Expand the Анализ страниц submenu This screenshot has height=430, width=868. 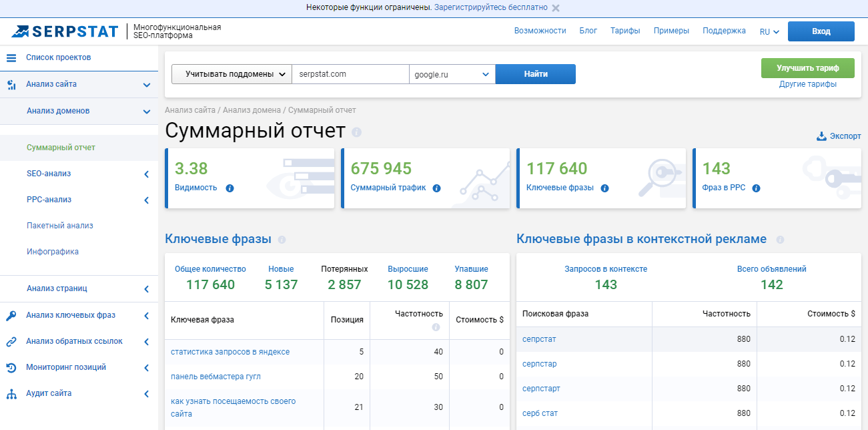click(x=146, y=289)
